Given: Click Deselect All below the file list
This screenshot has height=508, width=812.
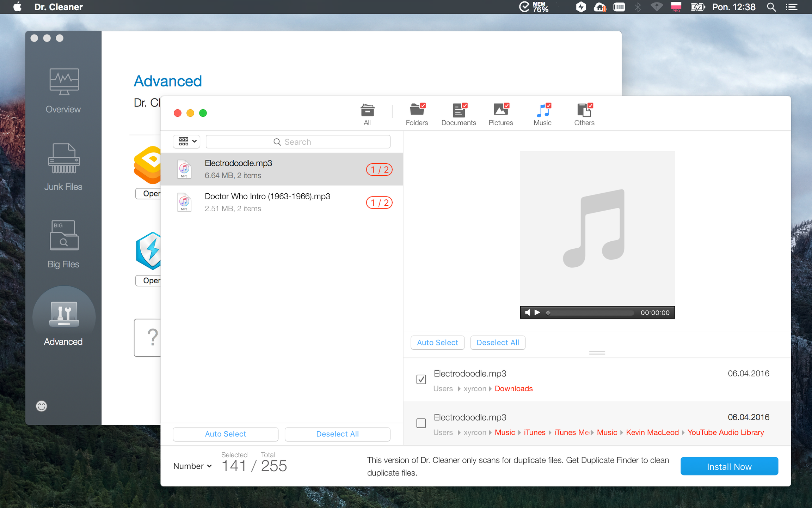Looking at the screenshot, I should coord(338,434).
